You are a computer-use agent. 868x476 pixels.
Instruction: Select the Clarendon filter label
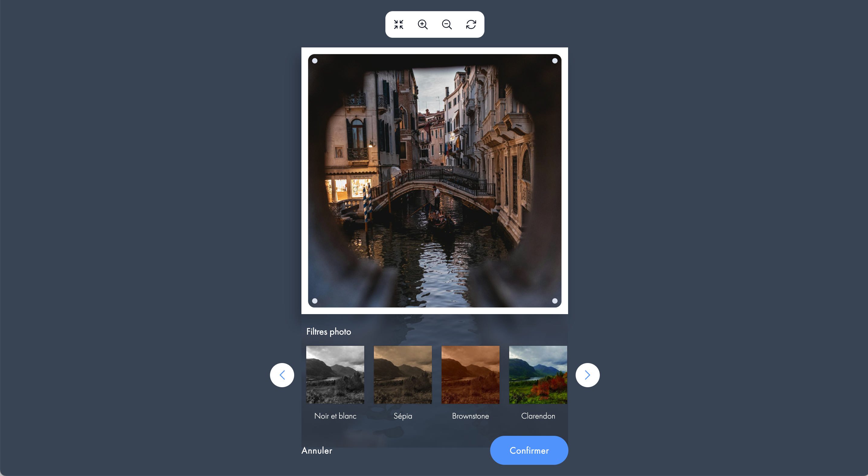click(x=538, y=416)
